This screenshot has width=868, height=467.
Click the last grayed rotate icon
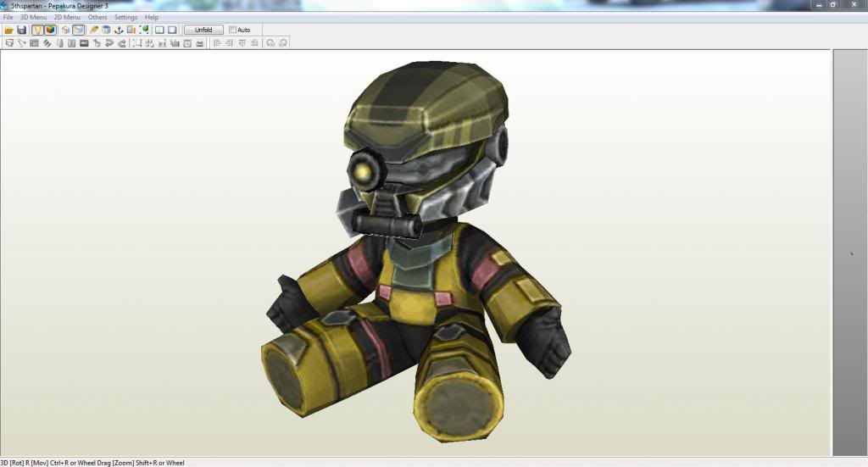[282, 43]
